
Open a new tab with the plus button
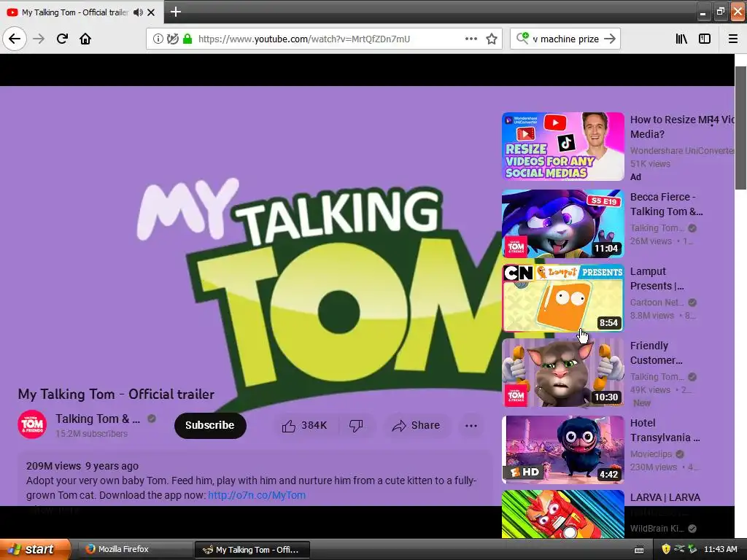pyautogui.click(x=176, y=12)
